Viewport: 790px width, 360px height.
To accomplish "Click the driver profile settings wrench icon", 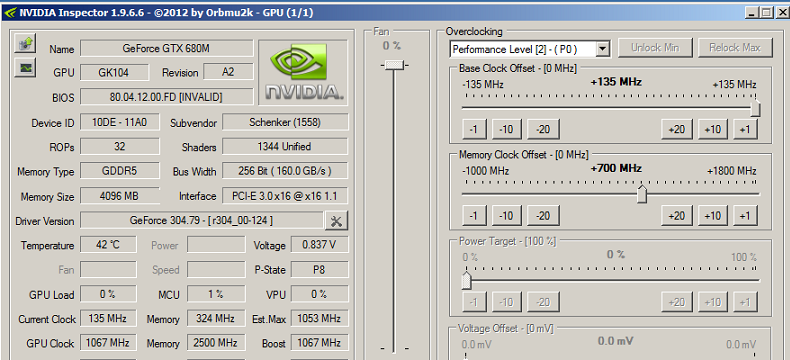I will click(x=337, y=221).
